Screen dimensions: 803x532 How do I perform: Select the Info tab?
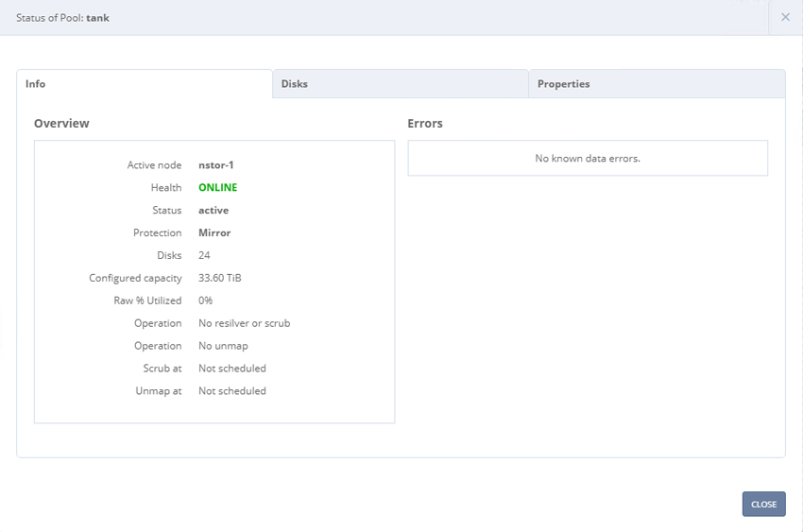click(x=145, y=84)
